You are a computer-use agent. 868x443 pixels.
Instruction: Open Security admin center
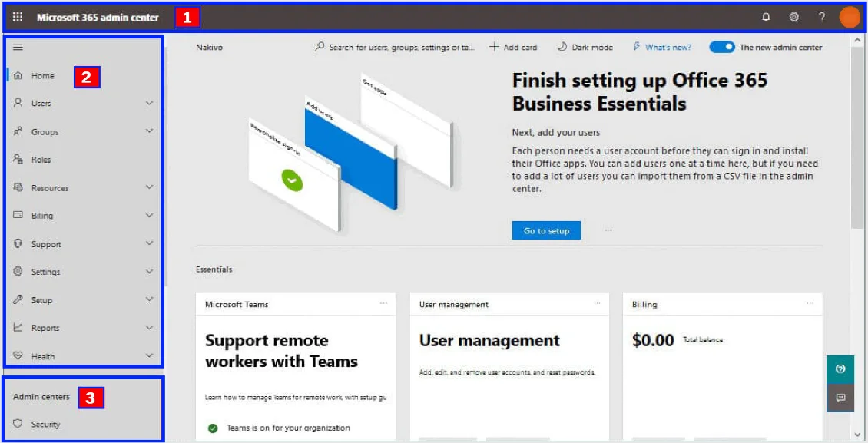coord(45,425)
